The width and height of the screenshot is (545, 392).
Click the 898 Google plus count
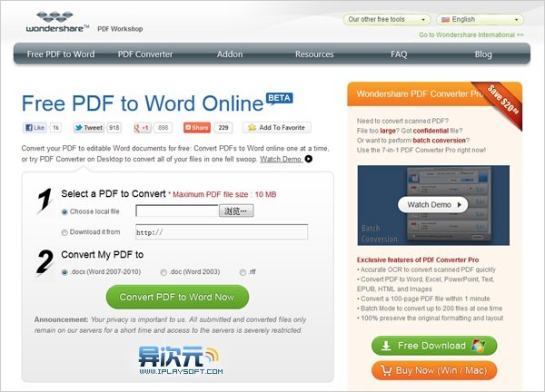coord(163,128)
